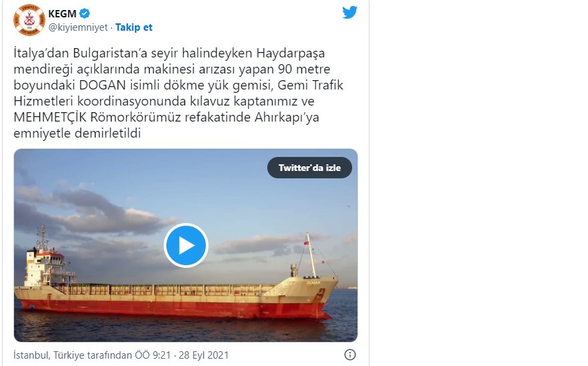Open the @kiyiemniyet handle link
Screen dimensions: 588x366
point(78,27)
